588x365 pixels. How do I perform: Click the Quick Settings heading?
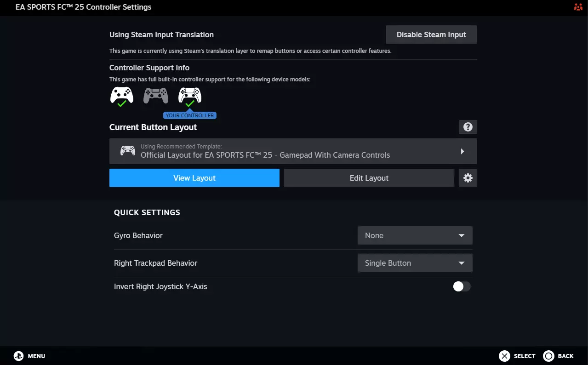point(147,212)
